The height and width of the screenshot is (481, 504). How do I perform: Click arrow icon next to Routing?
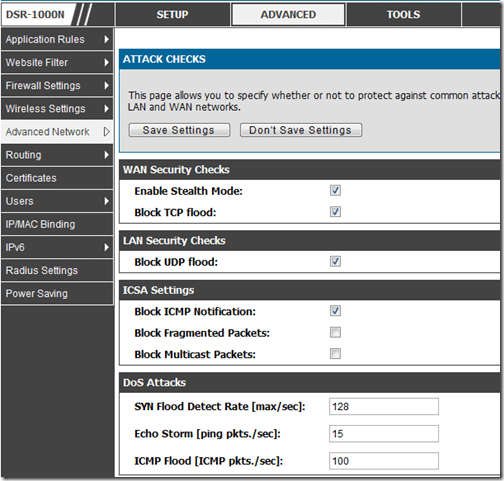[106, 155]
